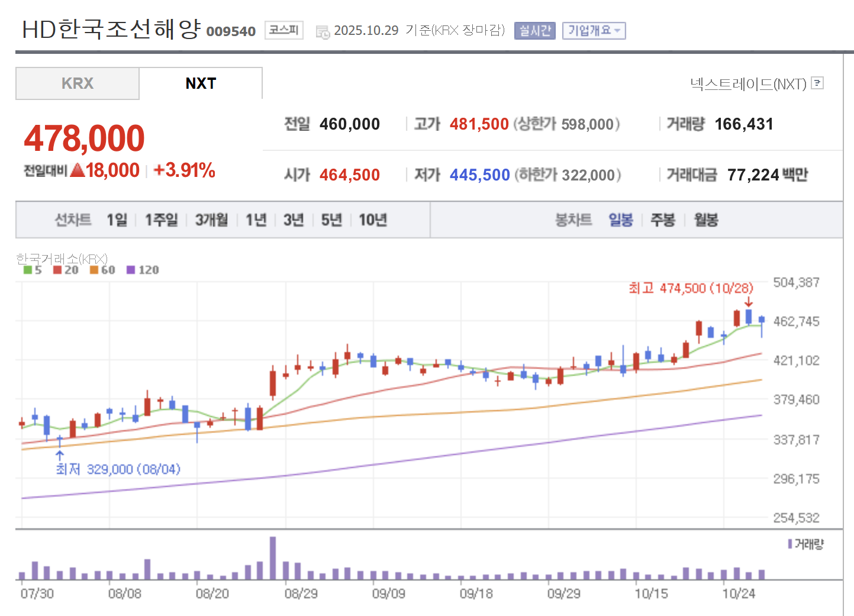The image size is (854, 616).
Task: Click the 07/30 date axis label
Action: 37,594
